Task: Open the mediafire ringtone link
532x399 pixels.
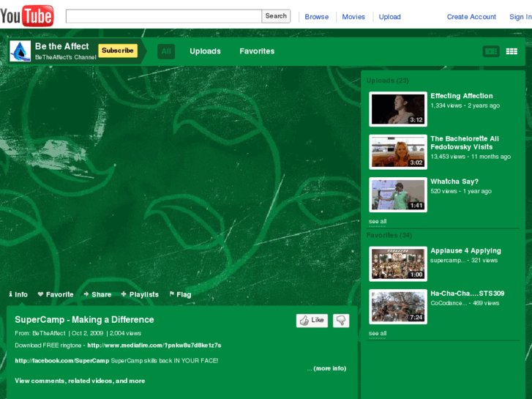Action: click(x=154, y=346)
